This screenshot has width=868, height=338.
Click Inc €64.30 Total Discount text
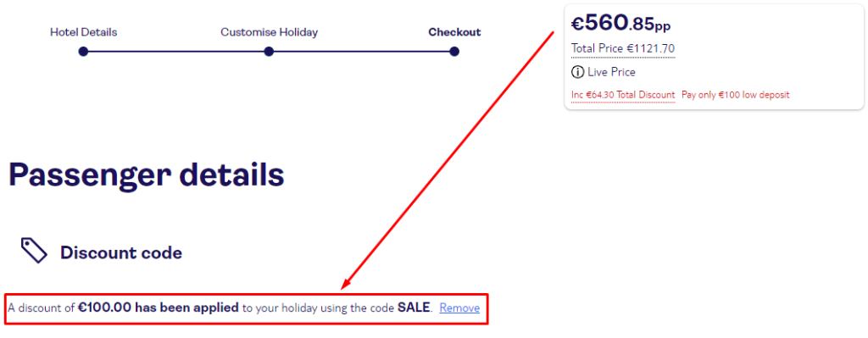click(623, 95)
